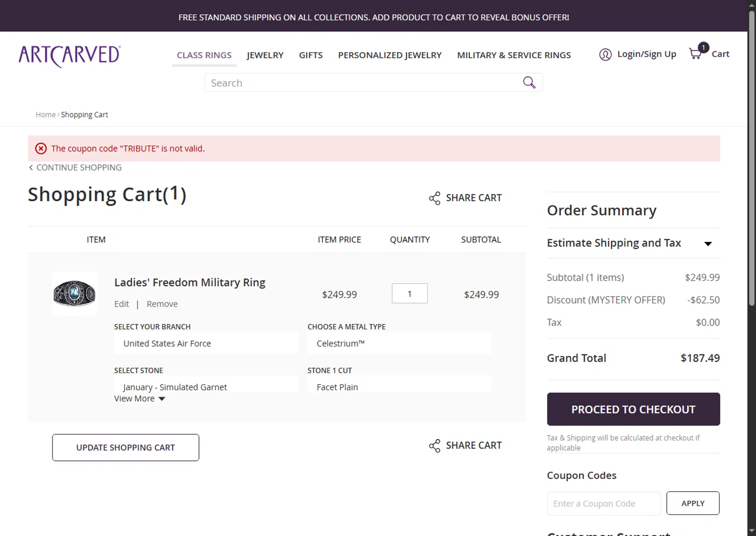The width and height of the screenshot is (756, 536).
Task: Open the ring product thumbnail
Action: (75, 293)
